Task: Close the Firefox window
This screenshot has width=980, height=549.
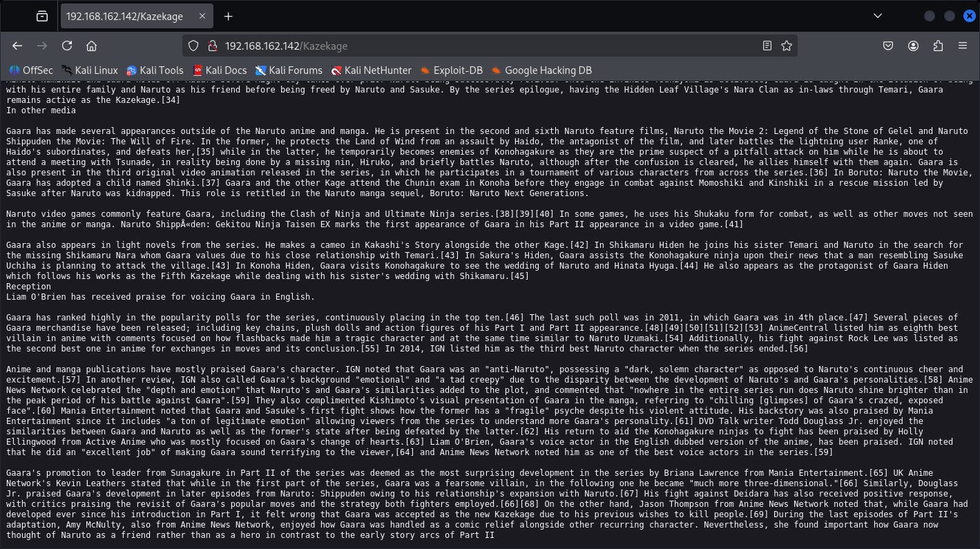Action: tap(969, 16)
